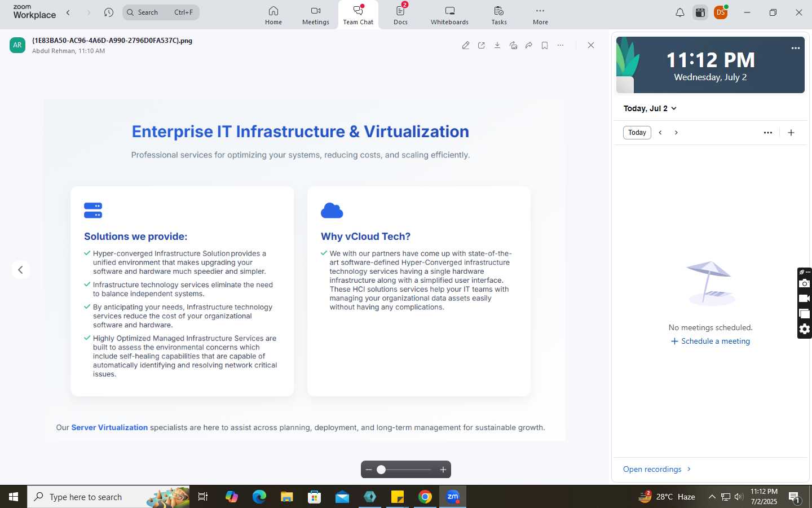Open the Windows Start menu
Viewport: 812px width, 508px height.
(x=14, y=497)
